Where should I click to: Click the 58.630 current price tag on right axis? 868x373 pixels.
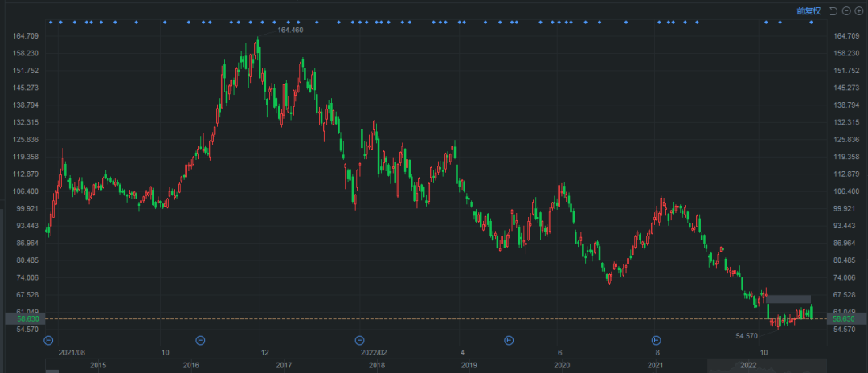click(841, 318)
